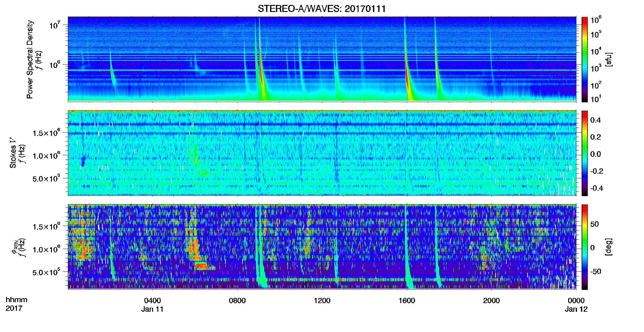Click the 0000 time axis label
The image size is (644, 332).
(x=576, y=301)
